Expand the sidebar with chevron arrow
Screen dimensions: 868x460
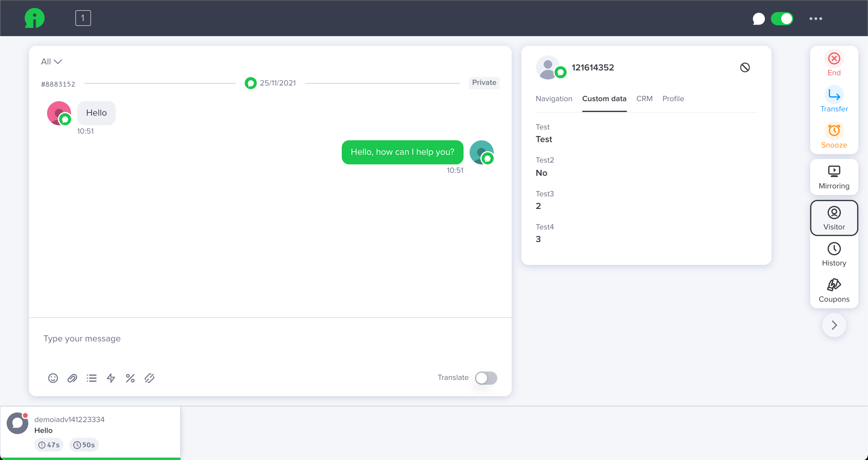coord(834,325)
